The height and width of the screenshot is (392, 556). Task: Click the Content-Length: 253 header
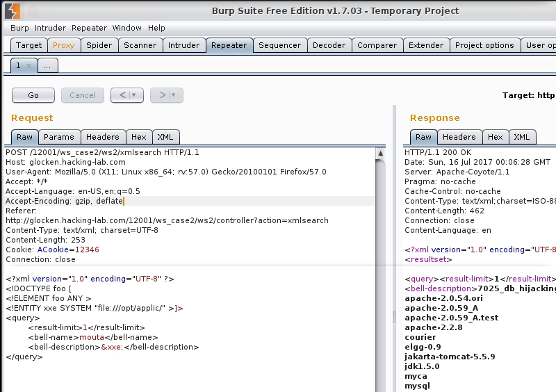pos(45,240)
